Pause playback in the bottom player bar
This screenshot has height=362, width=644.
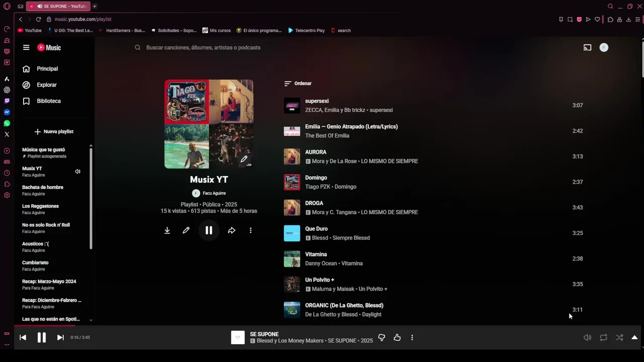point(42,338)
